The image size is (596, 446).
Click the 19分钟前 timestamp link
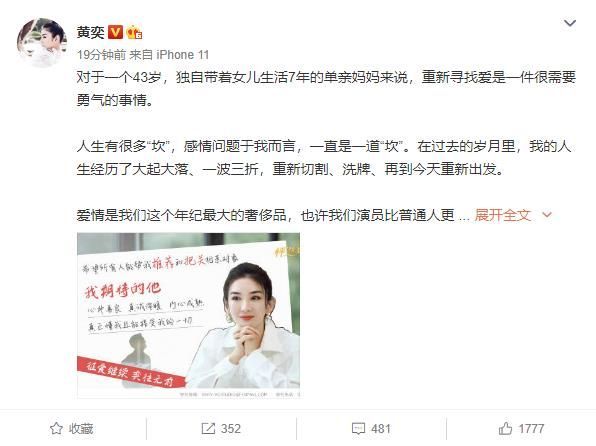[x=101, y=55]
